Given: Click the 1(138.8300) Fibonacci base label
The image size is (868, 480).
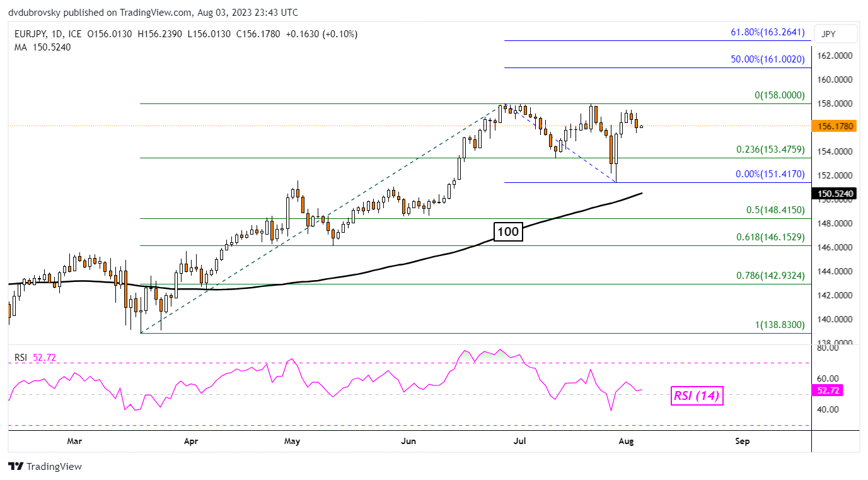Looking at the screenshot, I should click(780, 325).
